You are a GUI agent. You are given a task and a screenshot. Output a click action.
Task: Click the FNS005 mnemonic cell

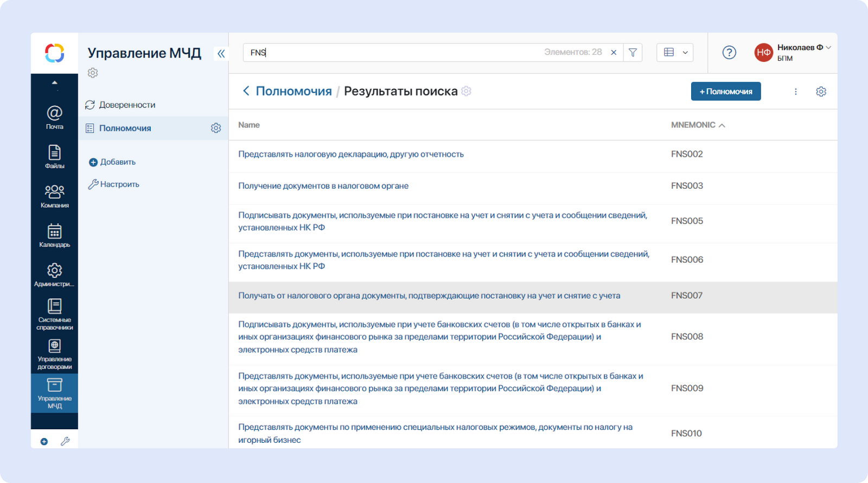(687, 221)
